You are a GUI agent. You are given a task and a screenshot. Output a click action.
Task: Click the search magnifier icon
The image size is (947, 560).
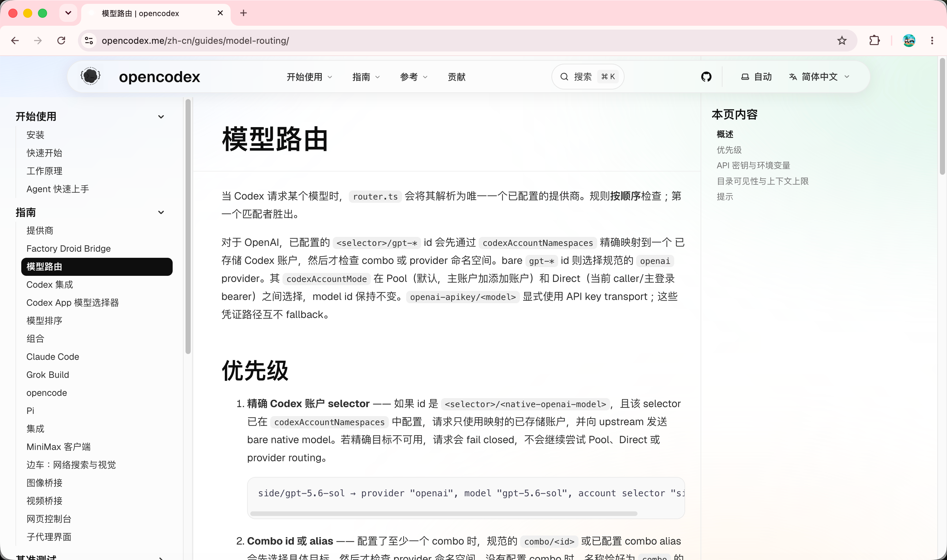pyautogui.click(x=564, y=77)
